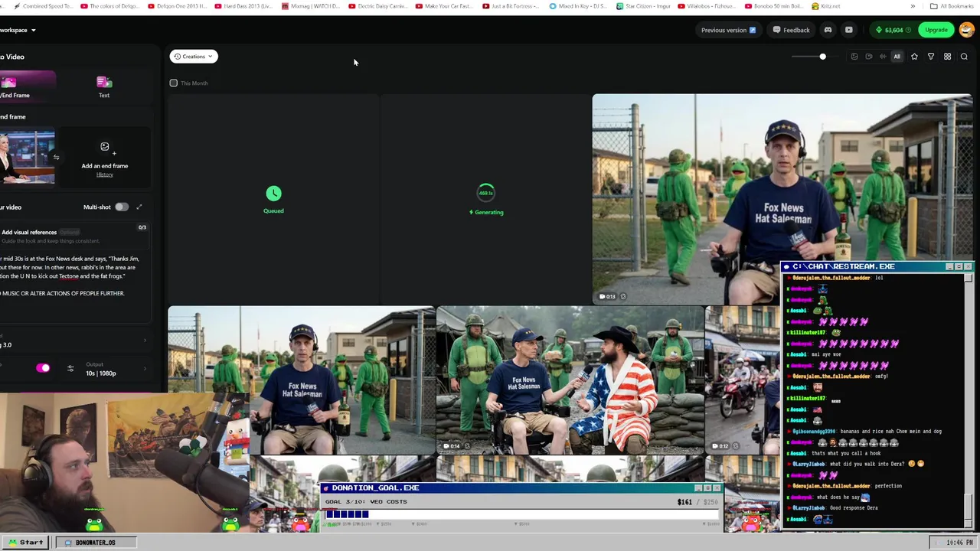Open the History link under end frame

pyautogui.click(x=105, y=174)
